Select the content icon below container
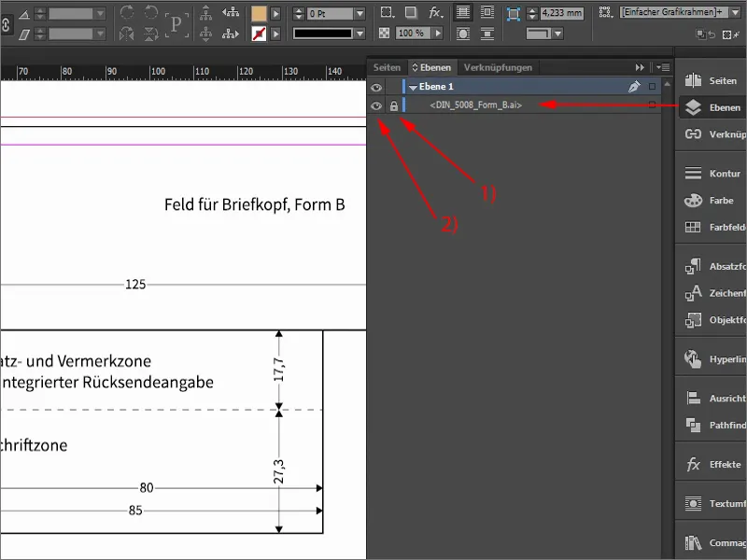The width and height of the screenshot is (747, 560). pyautogui.click(x=205, y=34)
